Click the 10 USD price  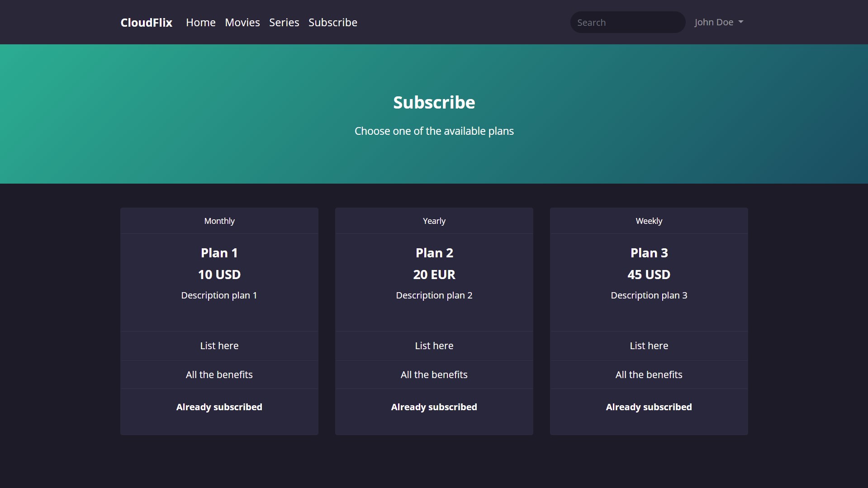click(x=219, y=275)
